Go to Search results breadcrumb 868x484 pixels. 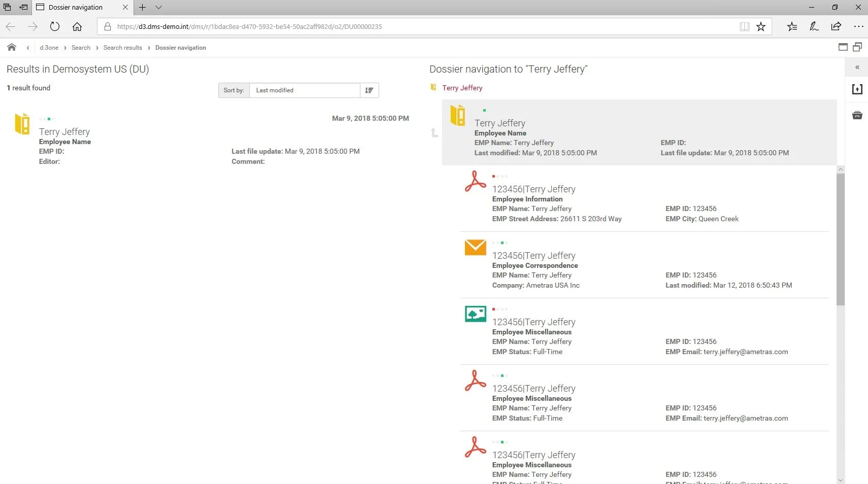click(x=122, y=48)
